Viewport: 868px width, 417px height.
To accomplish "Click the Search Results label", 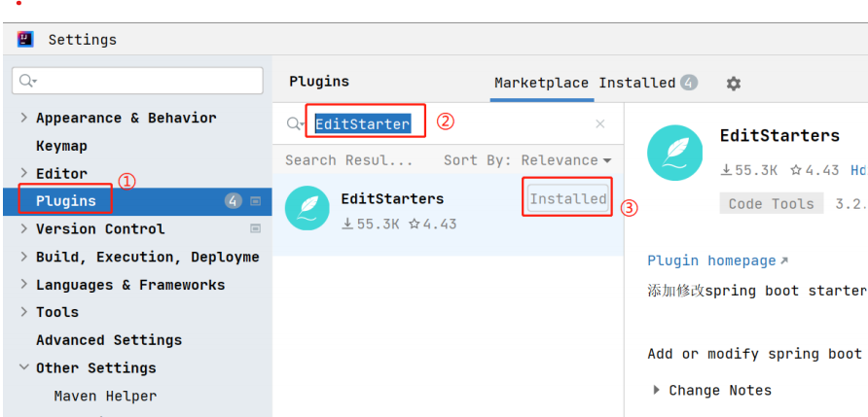I will coord(348,160).
